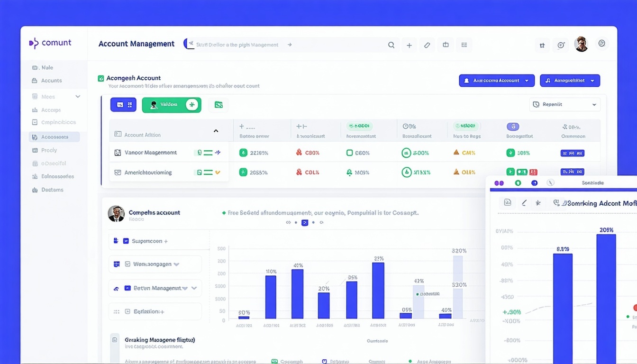Select the pencil edit icon near the search bar

(427, 45)
